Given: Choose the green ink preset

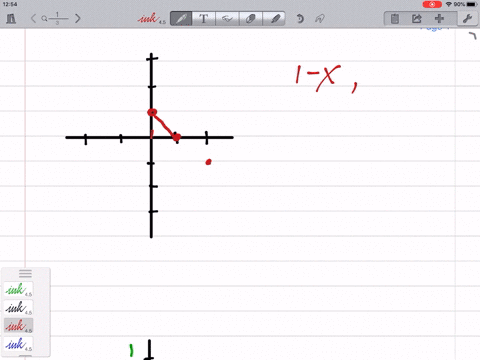Looking at the screenshot, I should pos(19,290).
